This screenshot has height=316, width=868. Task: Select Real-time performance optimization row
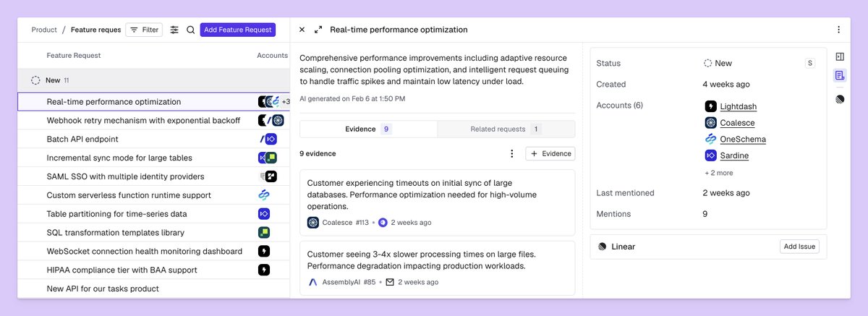[x=153, y=102]
